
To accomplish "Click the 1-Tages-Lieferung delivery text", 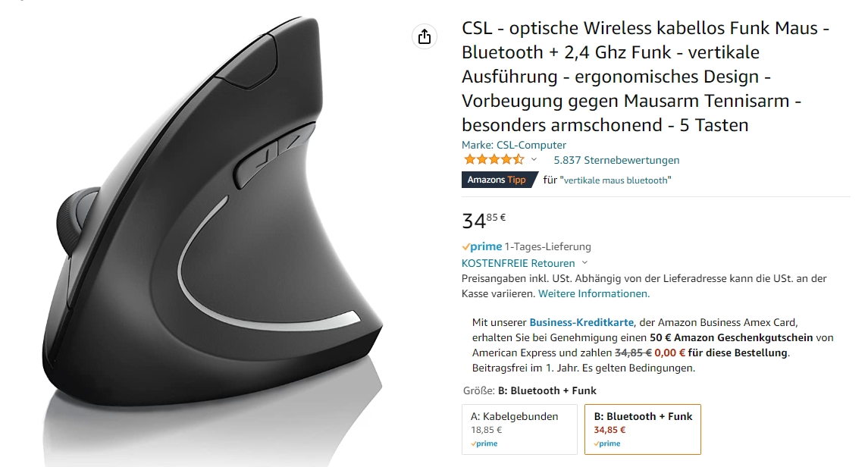I will pos(547,247).
